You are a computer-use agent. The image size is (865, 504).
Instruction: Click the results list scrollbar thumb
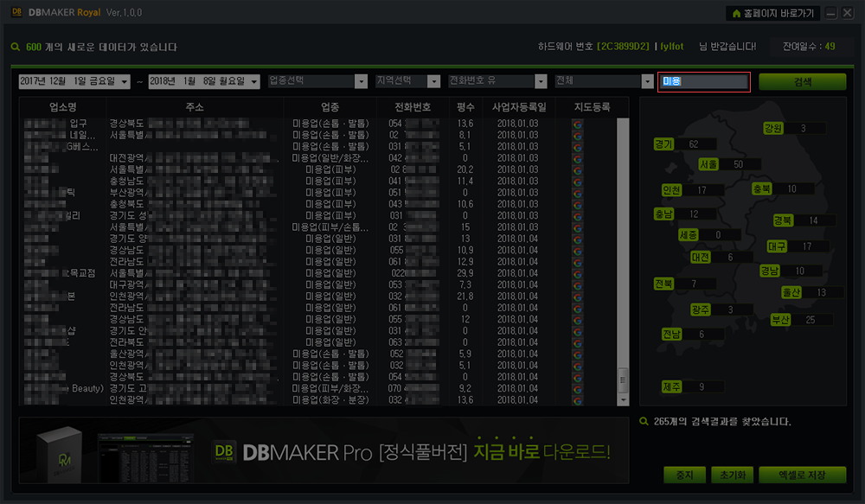623,380
